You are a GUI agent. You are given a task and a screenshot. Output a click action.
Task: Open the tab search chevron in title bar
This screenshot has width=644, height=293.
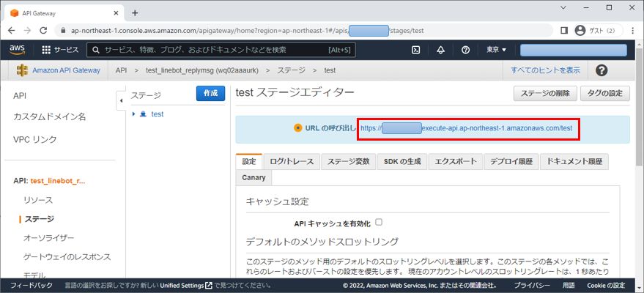coord(563,7)
